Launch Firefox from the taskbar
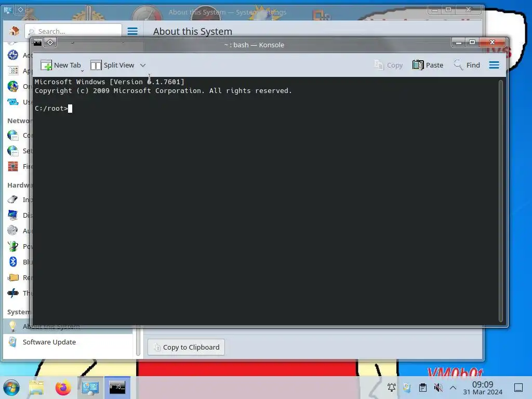This screenshot has height=399, width=532. [x=63, y=388]
